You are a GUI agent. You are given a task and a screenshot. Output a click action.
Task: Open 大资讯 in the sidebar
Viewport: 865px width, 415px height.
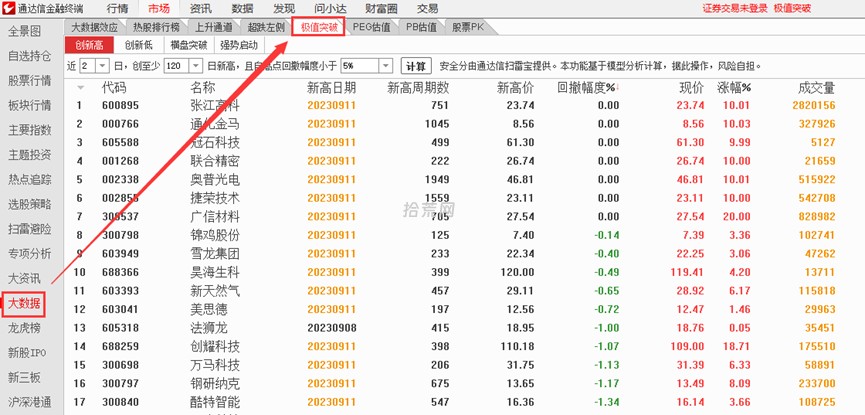coord(24,278)
